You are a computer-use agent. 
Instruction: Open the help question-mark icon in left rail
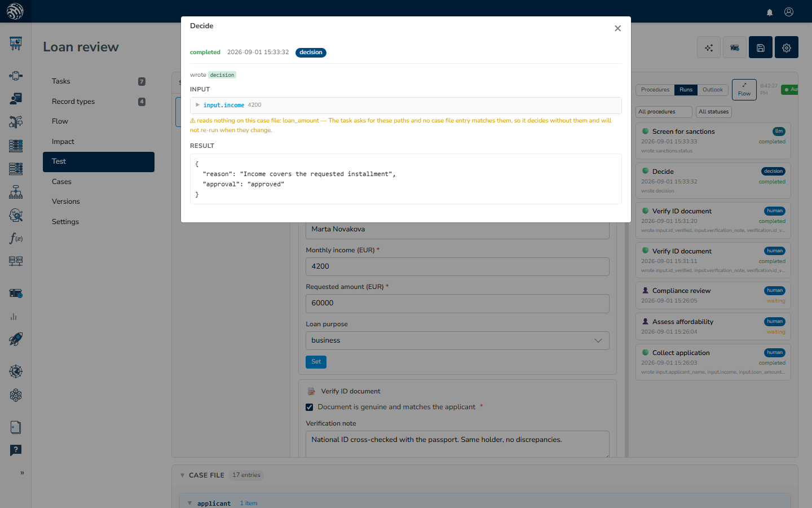[16, 450]
